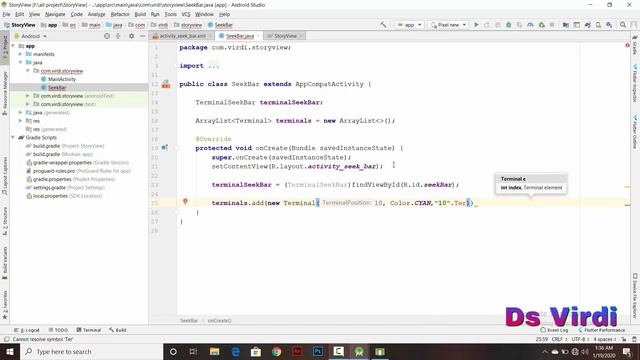The height and width of the screenshot is (360, 640).
Task: Click the Make Project hammer icon
Action: (383, 25)
